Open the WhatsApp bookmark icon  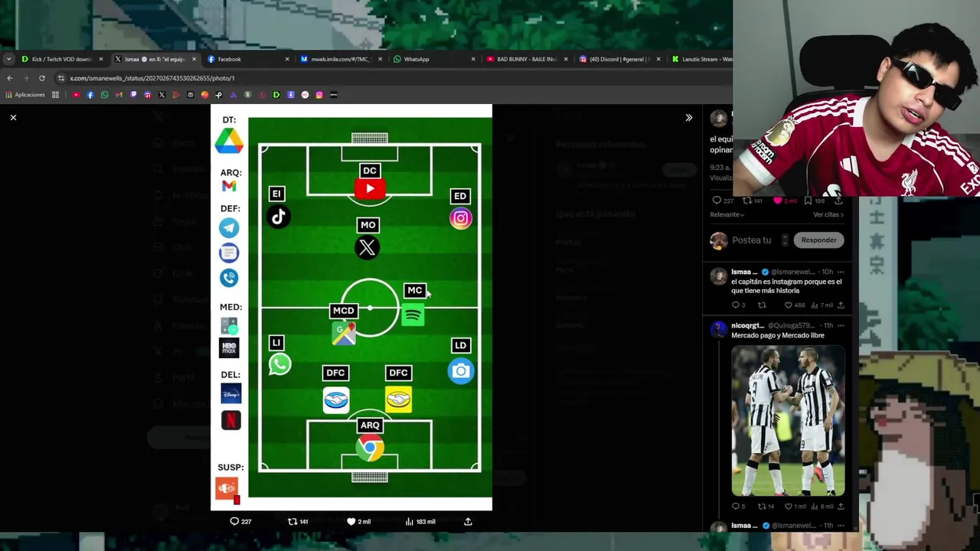[x=104, y=95]
